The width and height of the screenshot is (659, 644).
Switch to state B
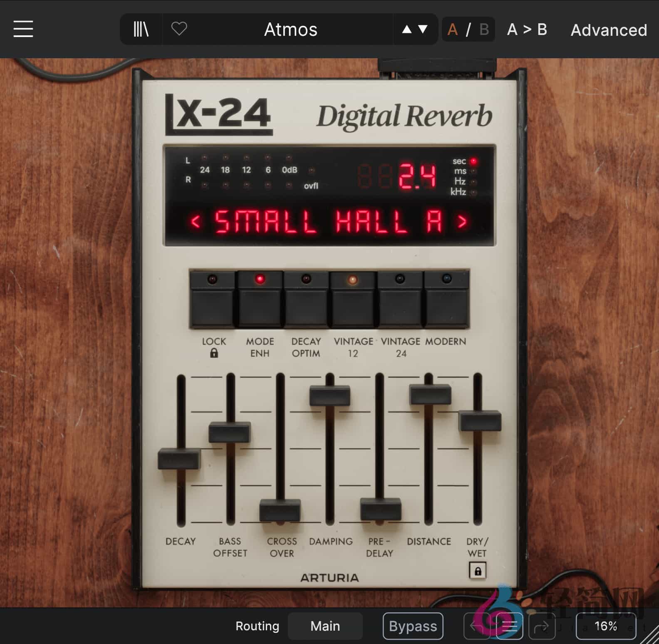click(x=484, y=30)
